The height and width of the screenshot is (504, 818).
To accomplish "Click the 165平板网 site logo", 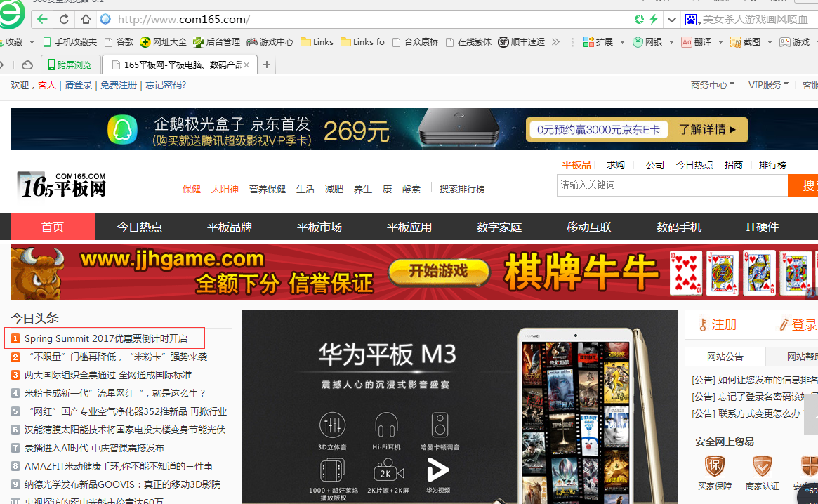I will coord(62,185).
